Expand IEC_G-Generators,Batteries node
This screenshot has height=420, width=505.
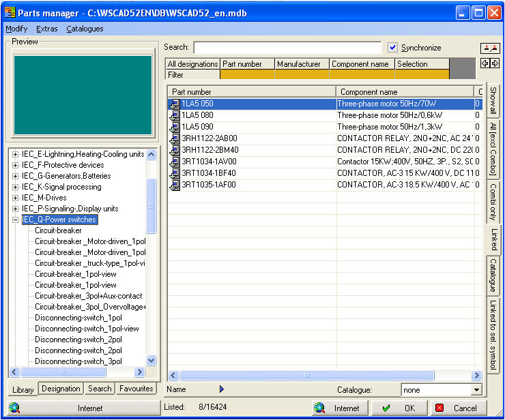tap(15, 177)
